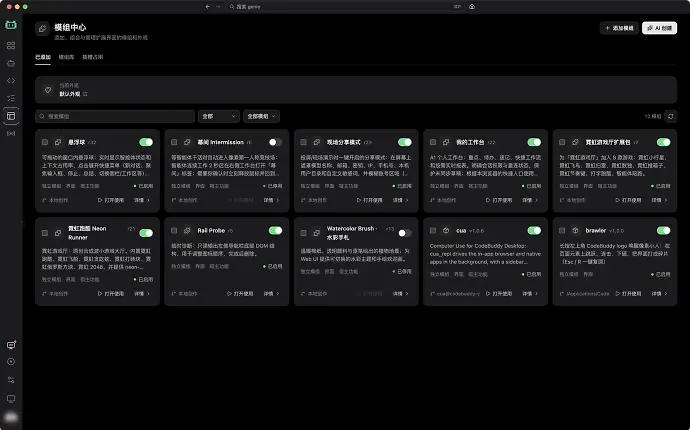Click the CodeBuddy logo in the sidebar
Viewport: 690px width, 430px height.
pos(11,25)
